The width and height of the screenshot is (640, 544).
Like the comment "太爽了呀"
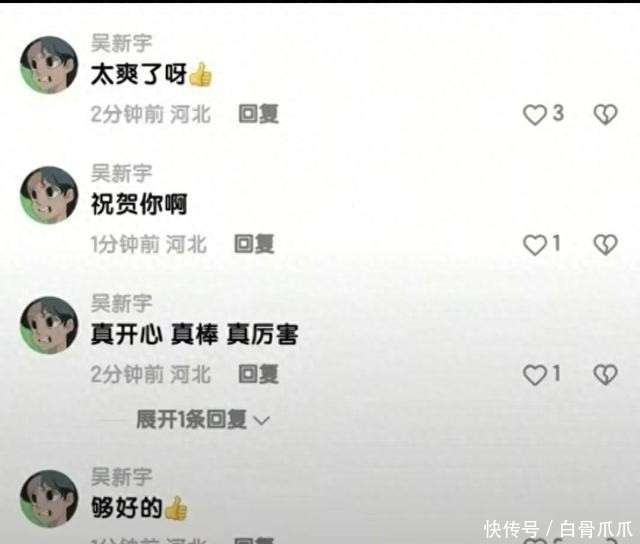535,114
